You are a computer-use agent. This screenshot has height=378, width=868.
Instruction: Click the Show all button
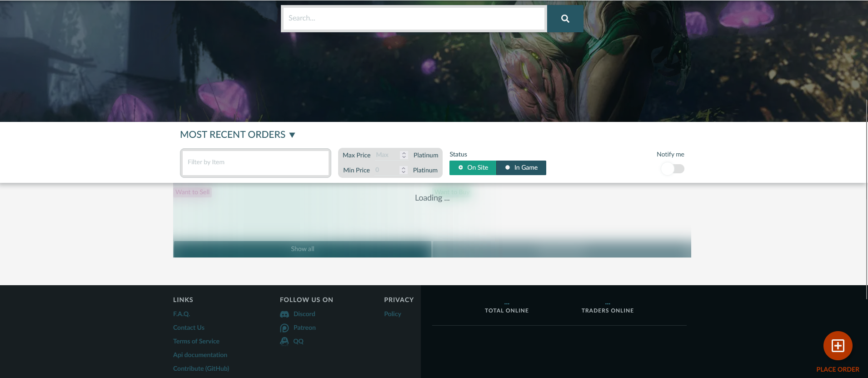pos(302,249)
